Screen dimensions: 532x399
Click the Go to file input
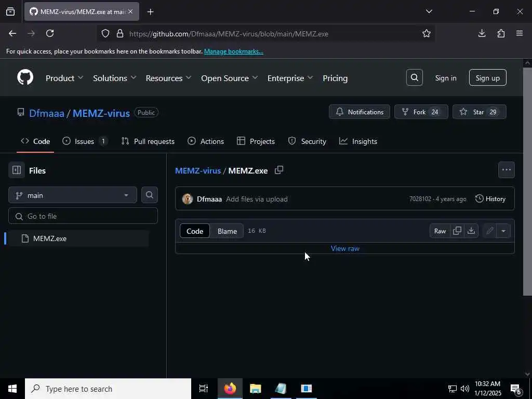tap(83, 216)
